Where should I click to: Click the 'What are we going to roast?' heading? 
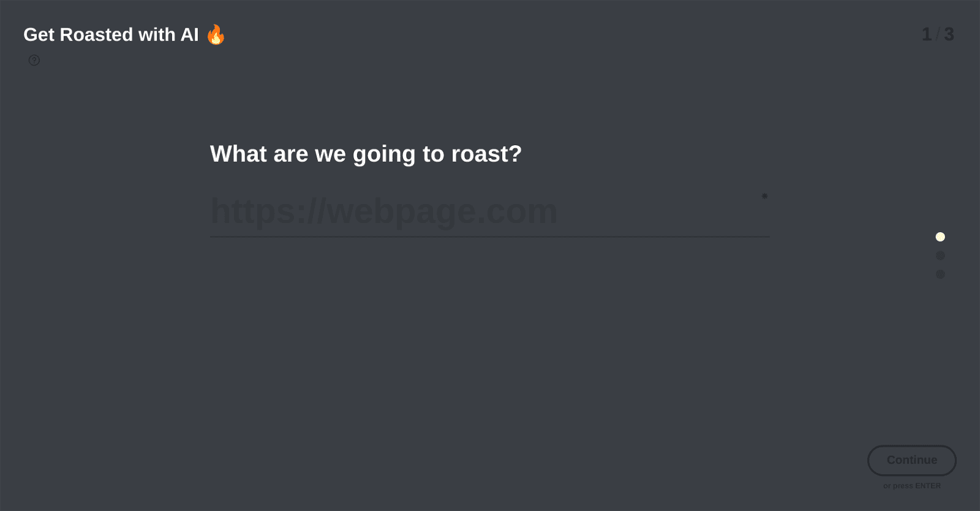pos(365,154)
